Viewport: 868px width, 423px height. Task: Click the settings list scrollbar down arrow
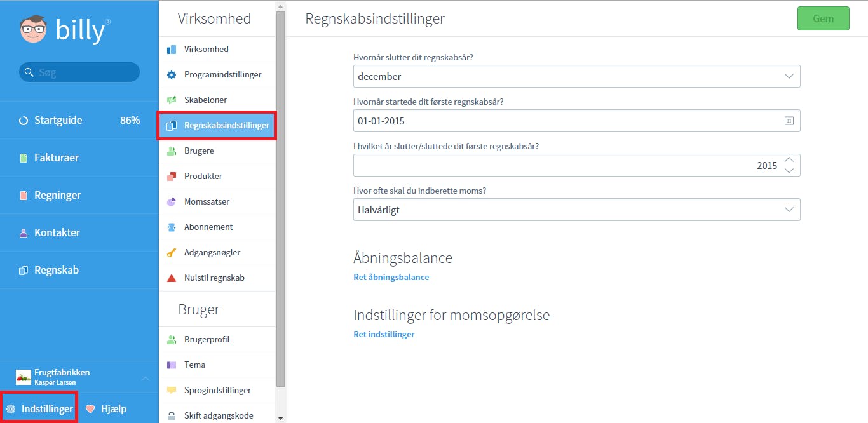tap(281, 418)
